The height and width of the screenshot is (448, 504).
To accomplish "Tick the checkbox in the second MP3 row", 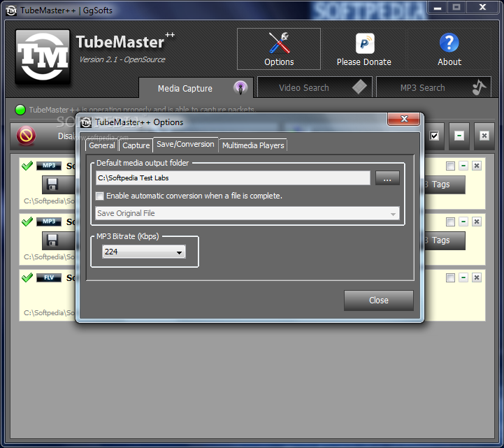I will click(450, 222).
